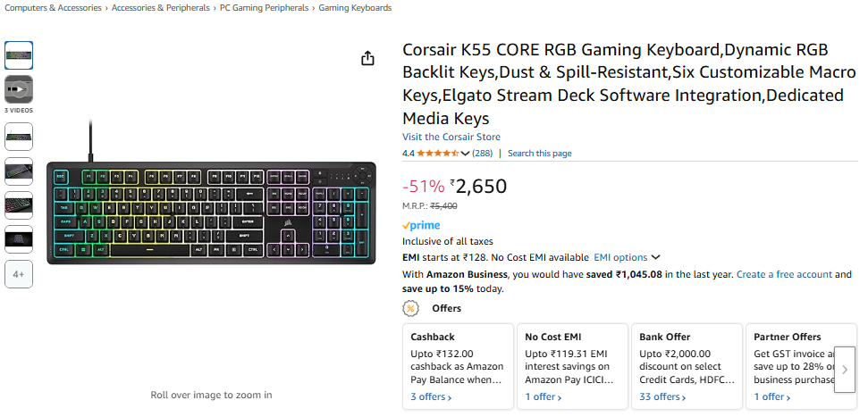Click Create a free account link
Image resolution: width=868 pixels, height=417 pixels.
click(x=784, y=275)
